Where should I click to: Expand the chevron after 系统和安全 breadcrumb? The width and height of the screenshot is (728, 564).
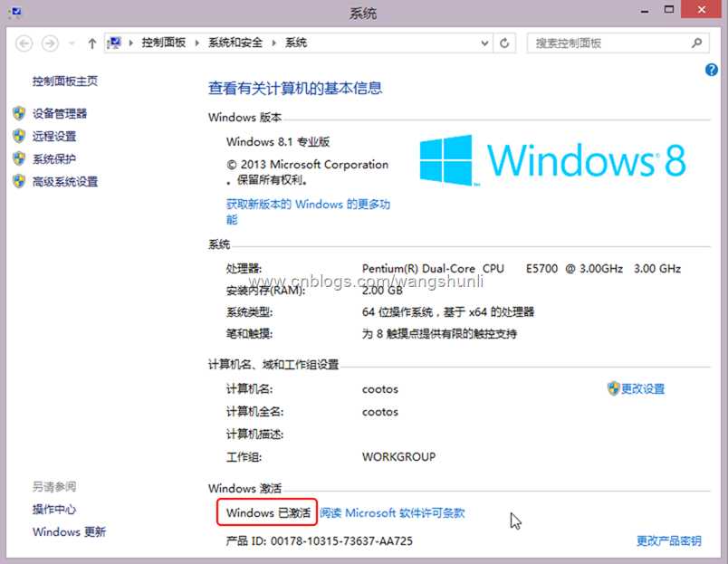pyautogui.click(x=274, y=43)
